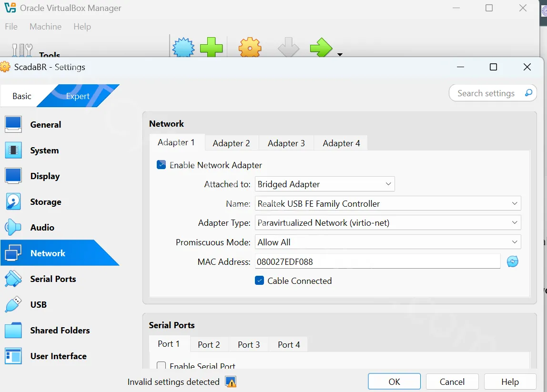Click the VirtualBox logo in title bar
This screenshot has height=392, width=547.
tap(10, 8)
